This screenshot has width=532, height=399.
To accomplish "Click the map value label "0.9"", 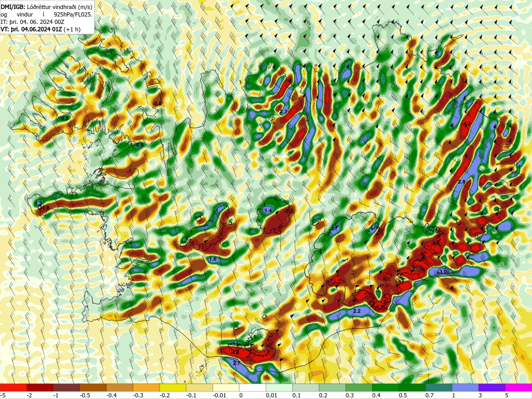I will click(139, 145).
